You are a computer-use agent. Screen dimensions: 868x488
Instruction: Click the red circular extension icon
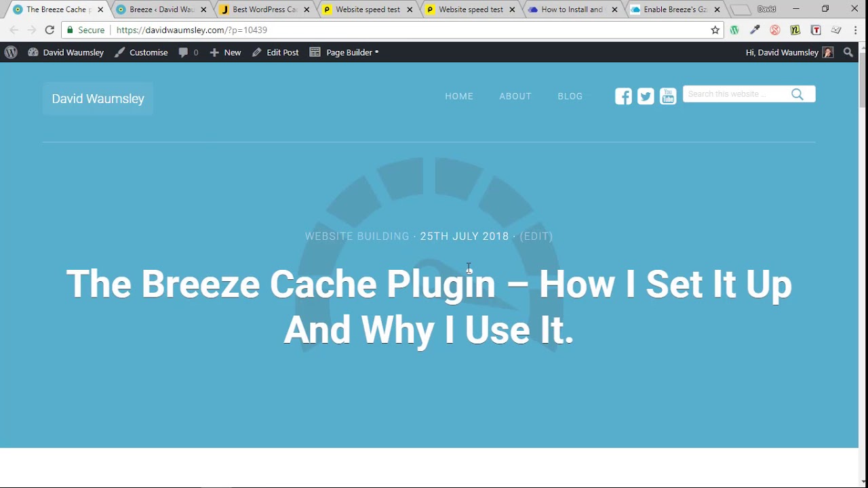coord(775,30)
